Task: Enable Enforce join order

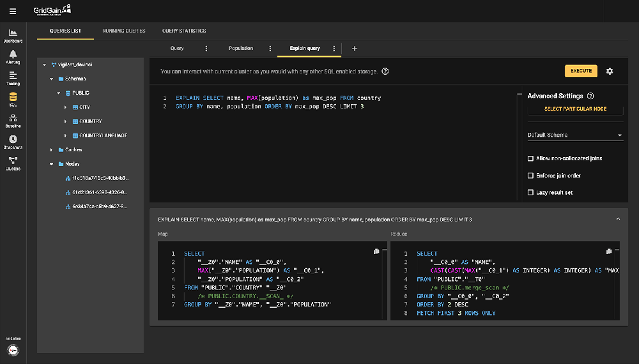Action: [530, 176]
